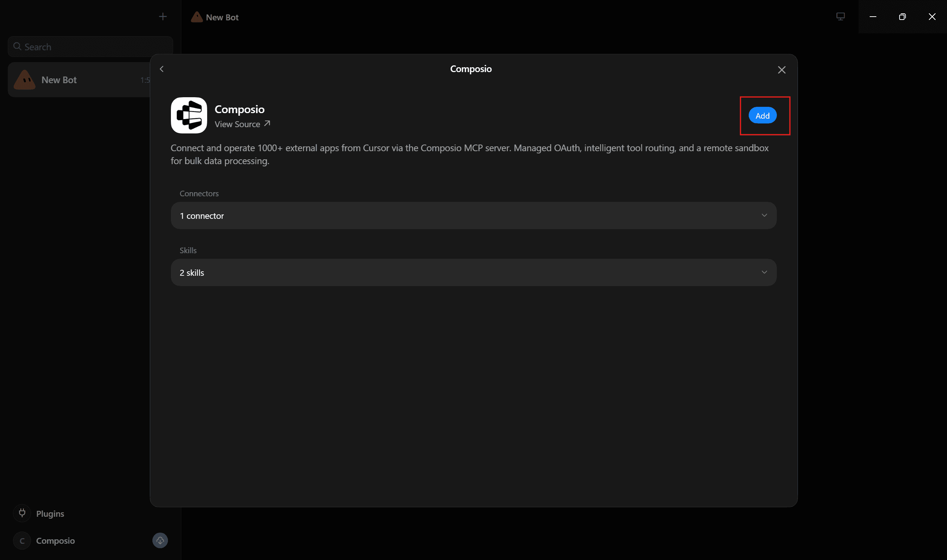Minimize the application window

873,17
